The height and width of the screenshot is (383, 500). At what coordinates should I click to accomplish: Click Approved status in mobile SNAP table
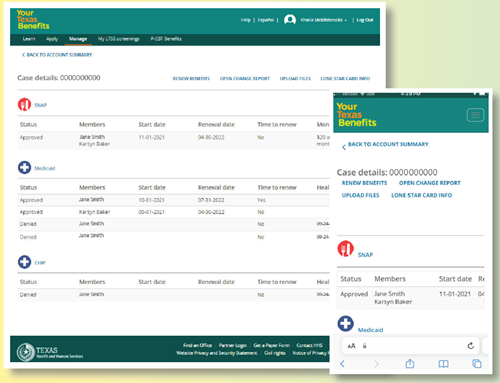click(x=354, y=294)
